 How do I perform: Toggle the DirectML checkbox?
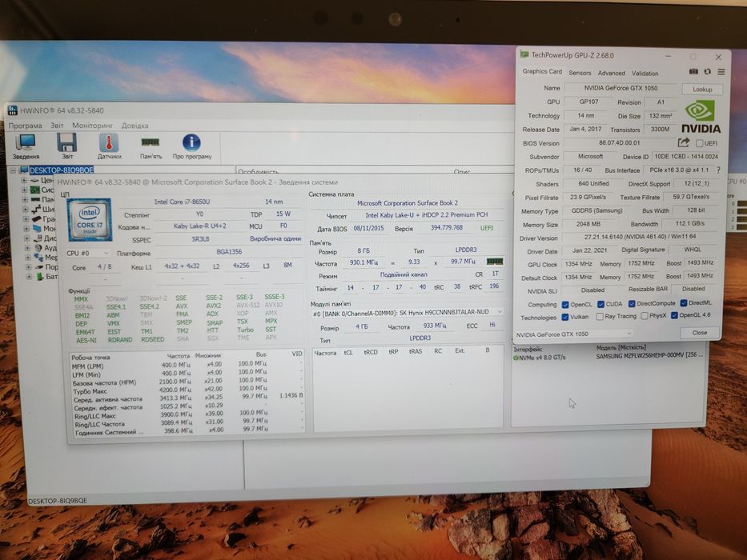coord(684,303)
